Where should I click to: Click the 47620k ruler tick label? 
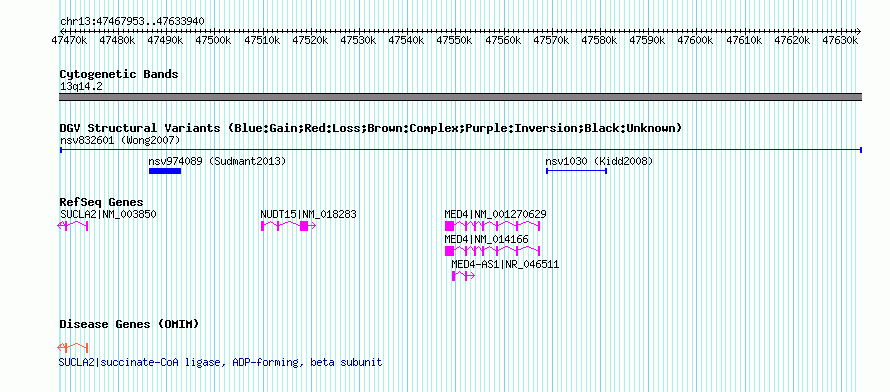tap(792, 40)
